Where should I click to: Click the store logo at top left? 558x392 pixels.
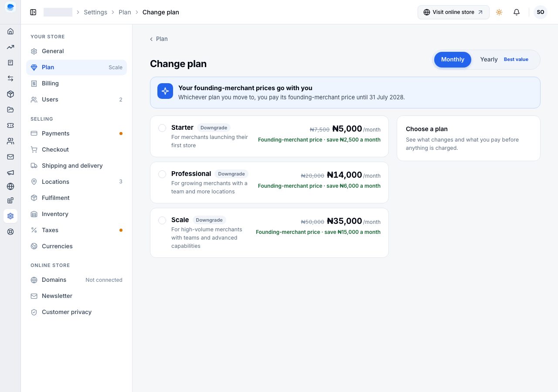click(10, 7)
